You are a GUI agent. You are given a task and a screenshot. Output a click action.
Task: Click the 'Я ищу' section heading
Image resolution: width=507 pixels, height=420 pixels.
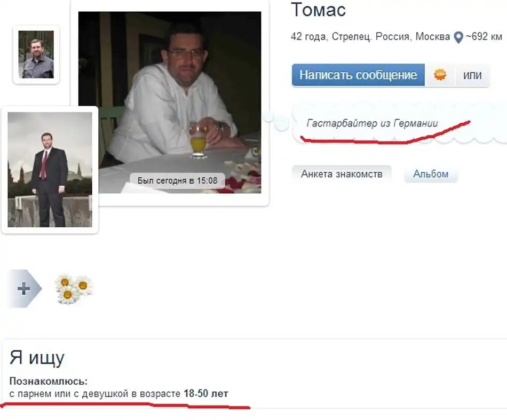point(37,358)
